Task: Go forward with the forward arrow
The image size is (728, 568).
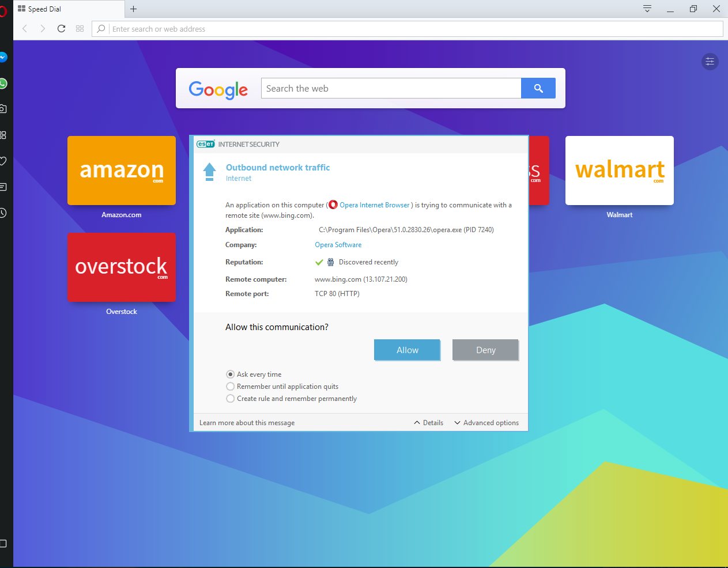Action: coord(43,28)
